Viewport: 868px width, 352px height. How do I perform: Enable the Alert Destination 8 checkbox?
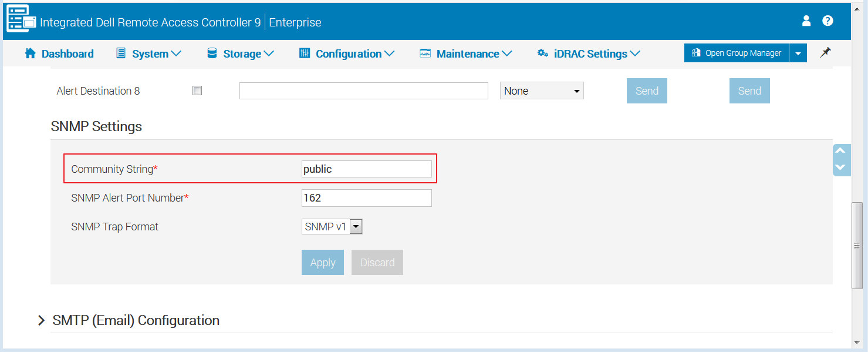tap(197, 91)
